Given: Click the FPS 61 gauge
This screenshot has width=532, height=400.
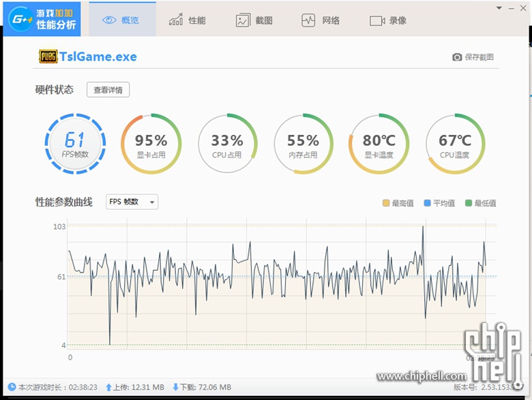Looking at the screenshot, I should 74,144.
